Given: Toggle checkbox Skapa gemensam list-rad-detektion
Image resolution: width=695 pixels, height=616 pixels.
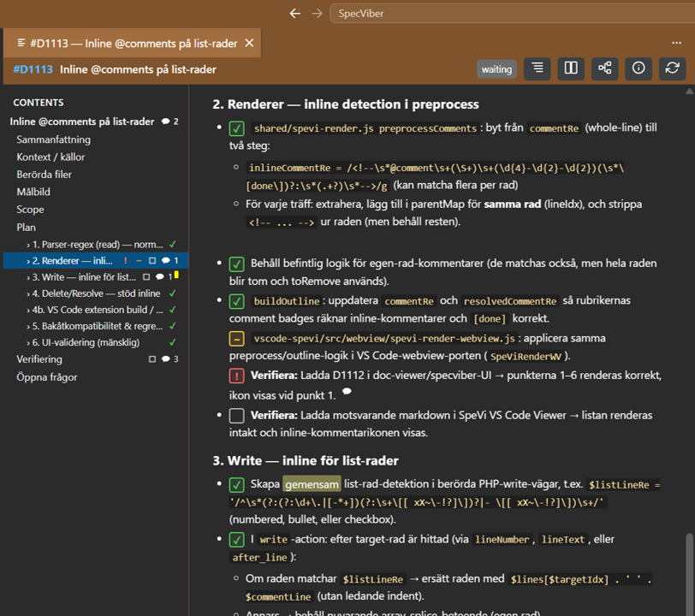Looking at the screenshot, I should pos(237,485).
